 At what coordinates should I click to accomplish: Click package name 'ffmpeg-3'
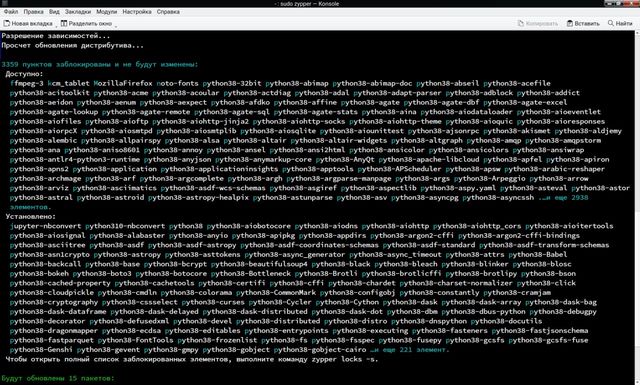[x=27, y=83]
